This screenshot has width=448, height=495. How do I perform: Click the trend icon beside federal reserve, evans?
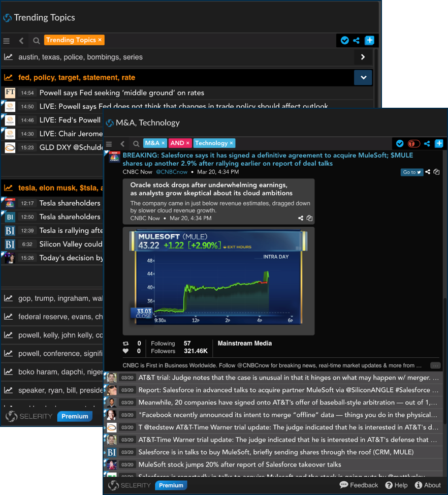9,317
